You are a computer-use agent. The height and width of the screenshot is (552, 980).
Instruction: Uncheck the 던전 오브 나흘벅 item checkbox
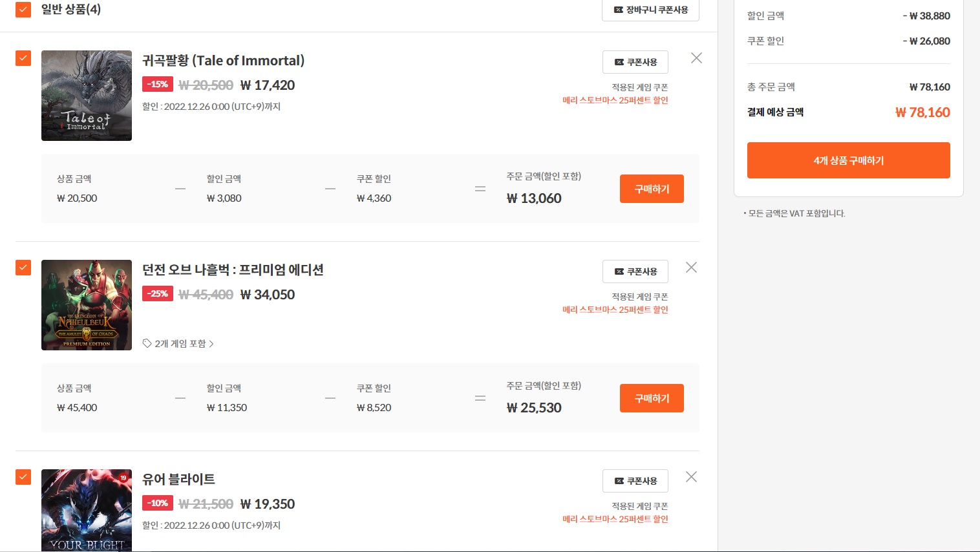click(23, 268)
